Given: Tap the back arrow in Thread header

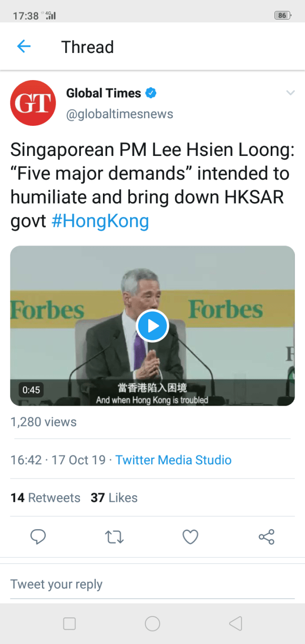Looking at the screenshot, I should pos(24,47).
